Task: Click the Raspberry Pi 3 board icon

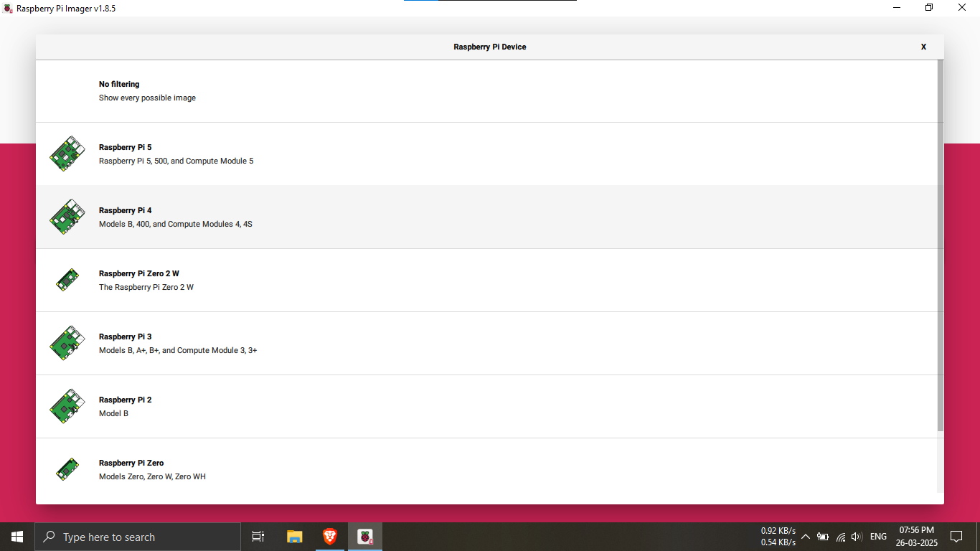Action: tap(67, 343)
